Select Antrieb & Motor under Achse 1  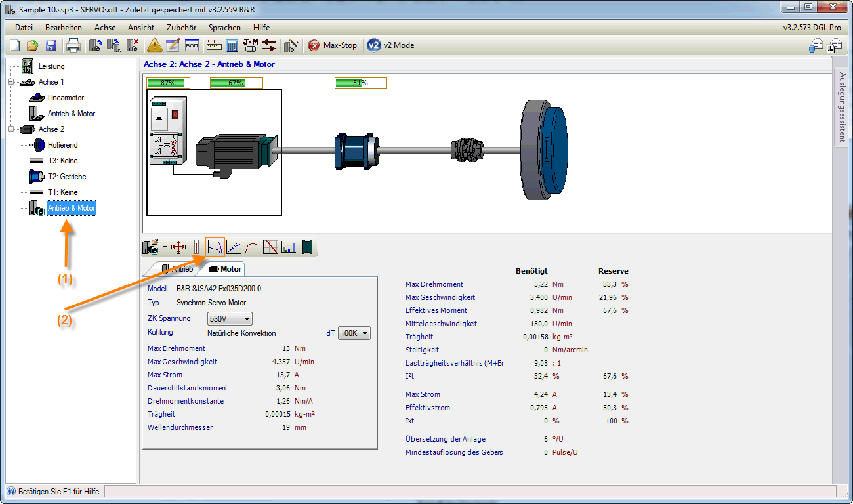(x=71, y=114)
